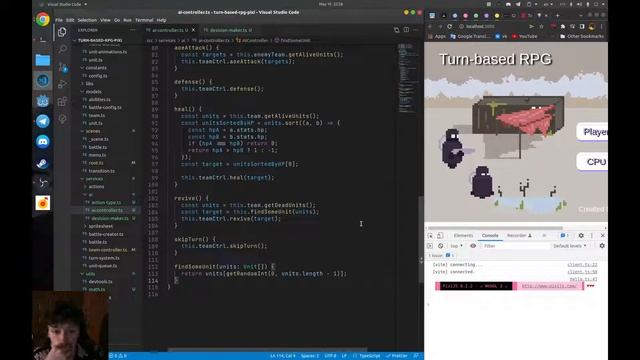Open Explorer view in VS Code activity bar
Image resolution: width=640 pixels, height=360 pixels.
[62, 32]
